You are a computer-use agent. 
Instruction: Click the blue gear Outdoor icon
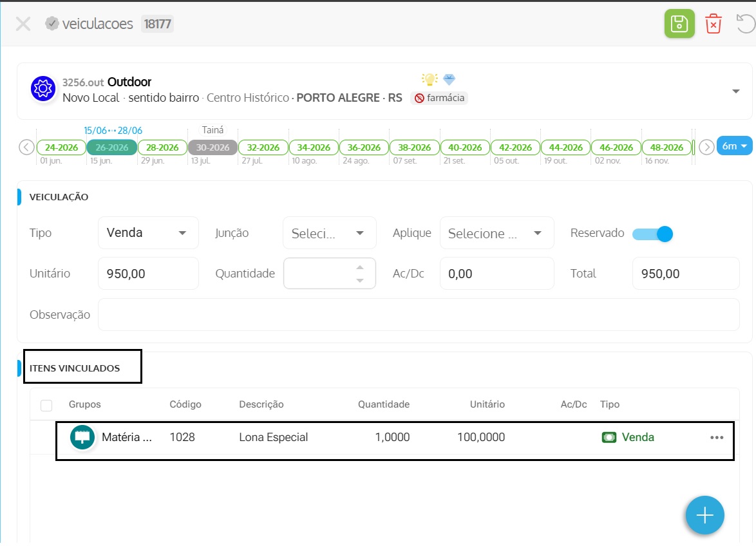(43, 89)
